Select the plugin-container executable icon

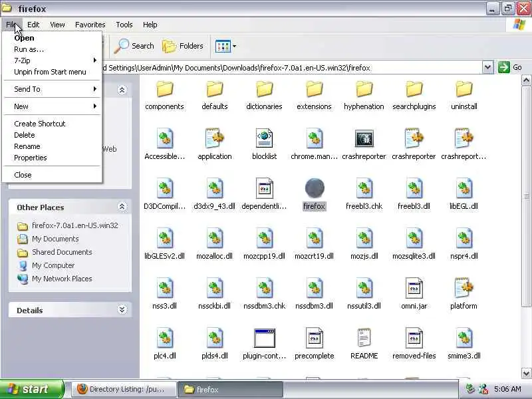[x=264, y=338]
